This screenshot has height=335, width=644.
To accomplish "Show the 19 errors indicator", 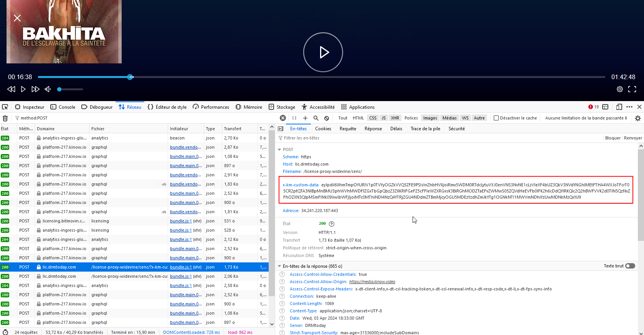I will pos(593,107).
